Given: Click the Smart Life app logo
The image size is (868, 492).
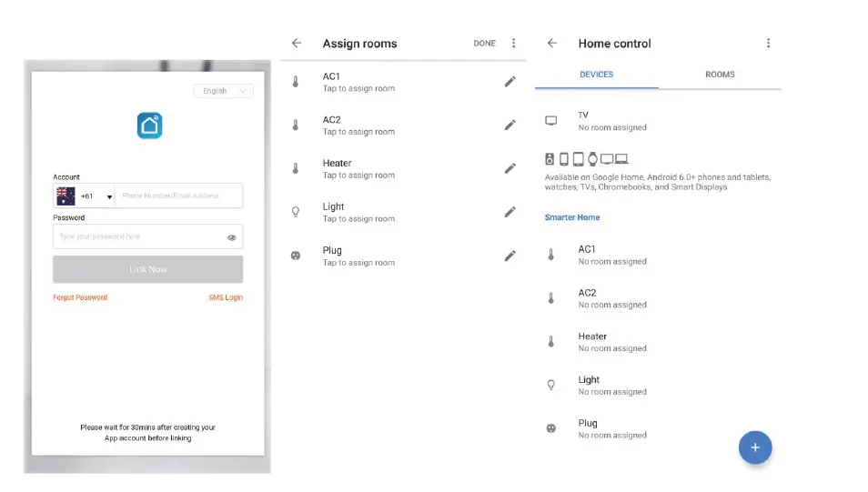Looking at the screenshot, I should tap(149, 126).
